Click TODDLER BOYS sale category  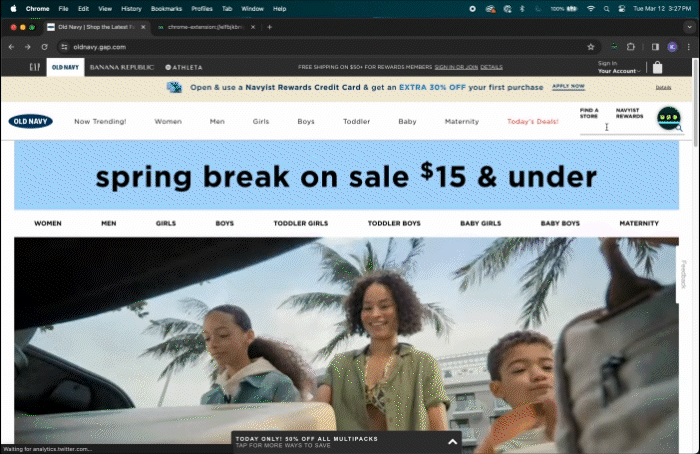point(394,223)
